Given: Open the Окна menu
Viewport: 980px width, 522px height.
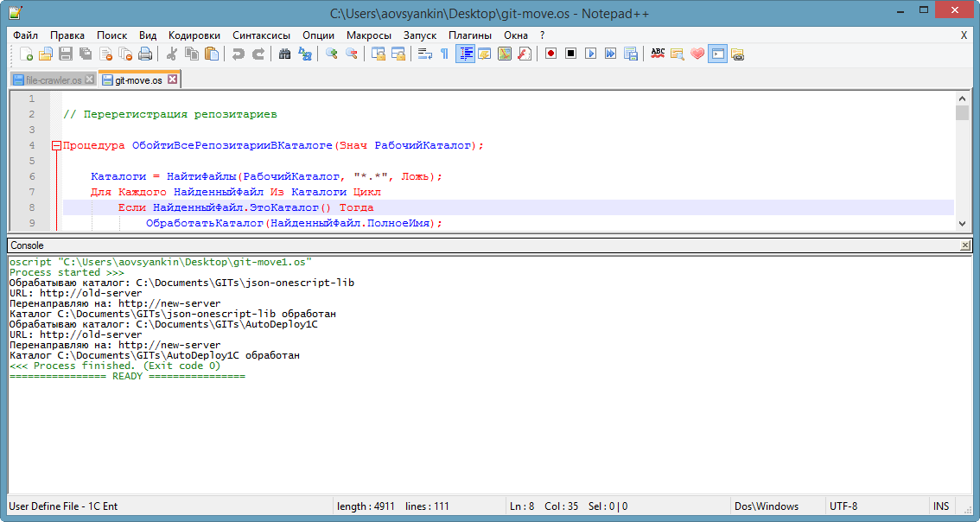Looking at the screenshot, I should 516,35.
